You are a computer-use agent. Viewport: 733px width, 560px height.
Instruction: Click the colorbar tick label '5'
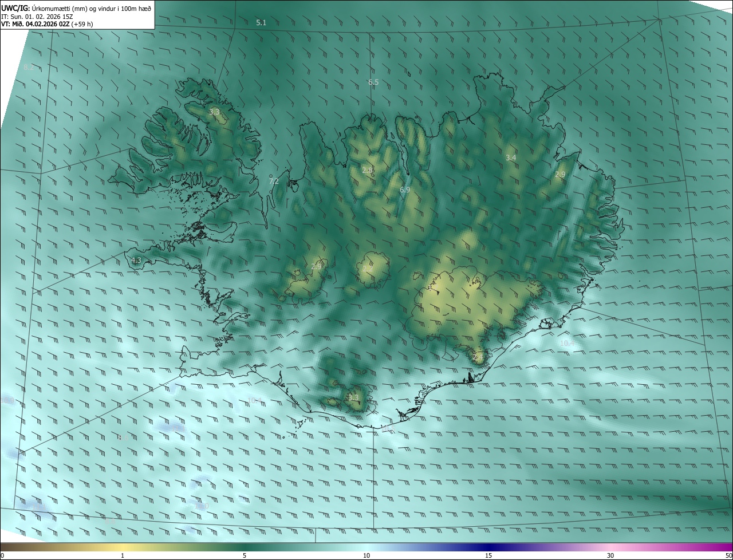pyautogui.click(x=245, y=555)
